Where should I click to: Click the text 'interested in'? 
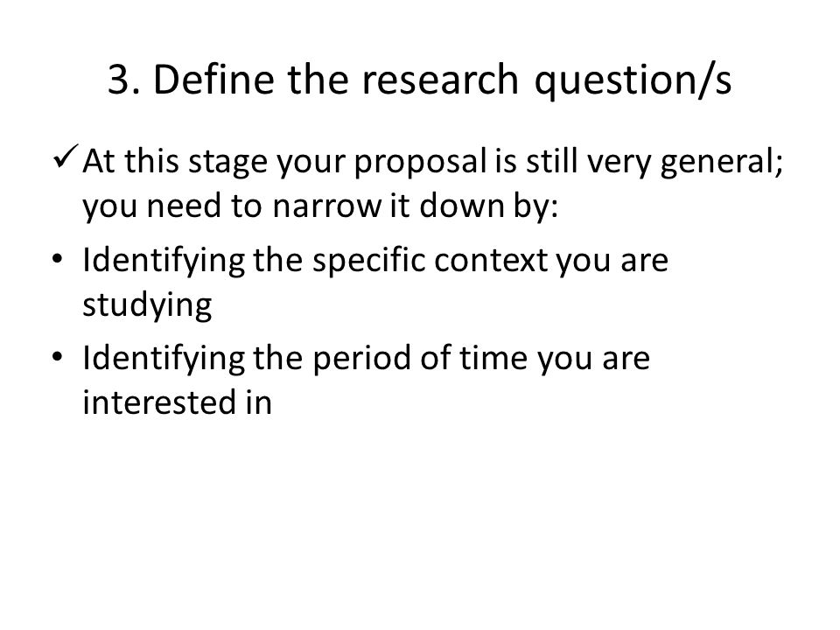(178, 402)
